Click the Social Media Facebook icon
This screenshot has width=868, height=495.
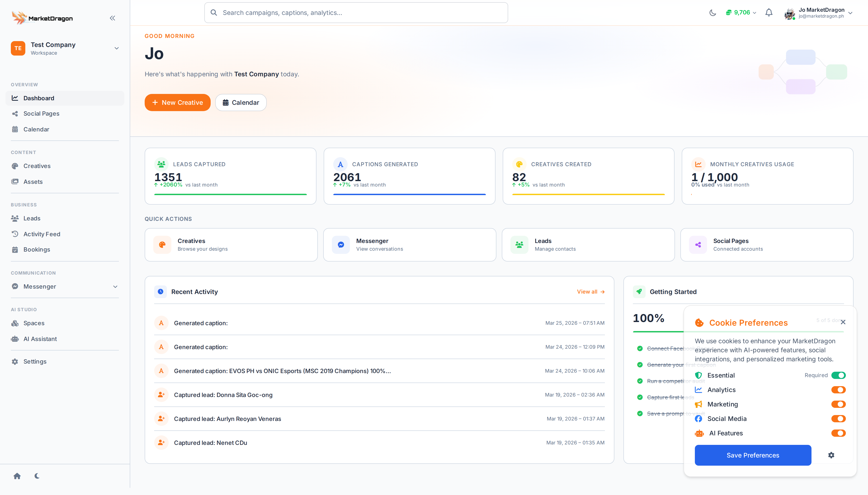point(698,419)
